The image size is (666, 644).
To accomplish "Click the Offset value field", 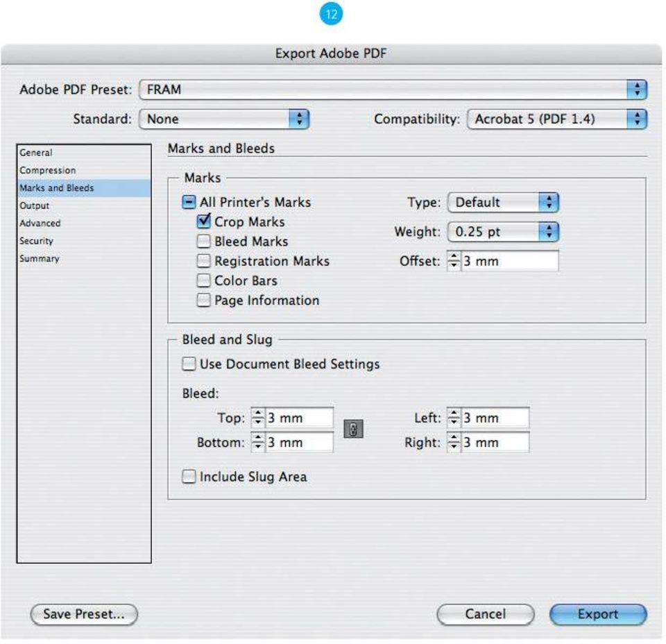I will coord(510,261).
